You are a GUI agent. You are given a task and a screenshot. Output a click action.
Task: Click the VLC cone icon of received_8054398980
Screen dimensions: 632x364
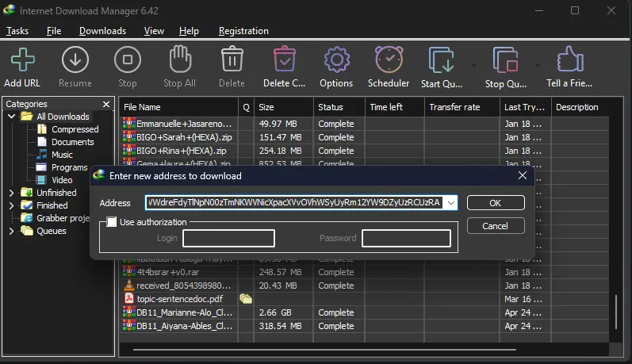pyautogui.click(x=129, y=285)
